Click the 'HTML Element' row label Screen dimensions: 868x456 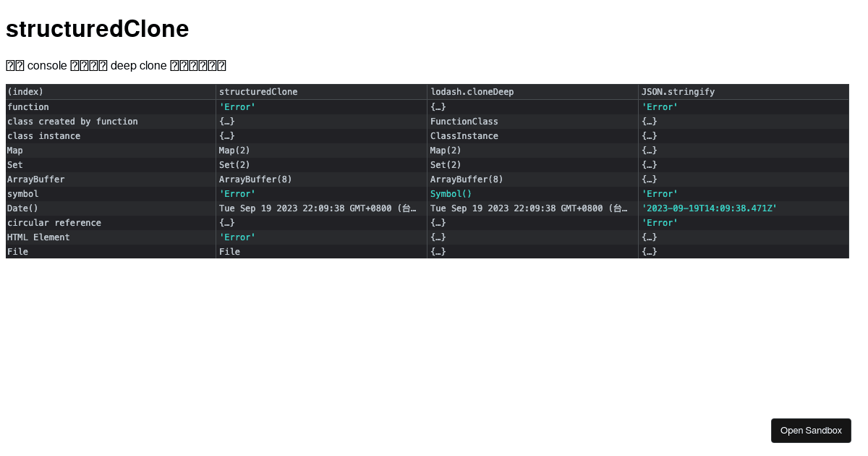click(38, 237)
